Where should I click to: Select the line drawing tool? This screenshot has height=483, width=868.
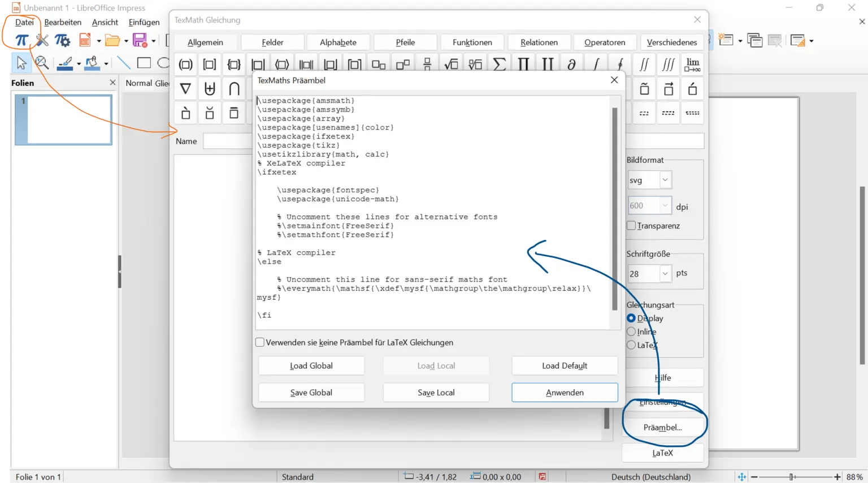tap(123, 63)
